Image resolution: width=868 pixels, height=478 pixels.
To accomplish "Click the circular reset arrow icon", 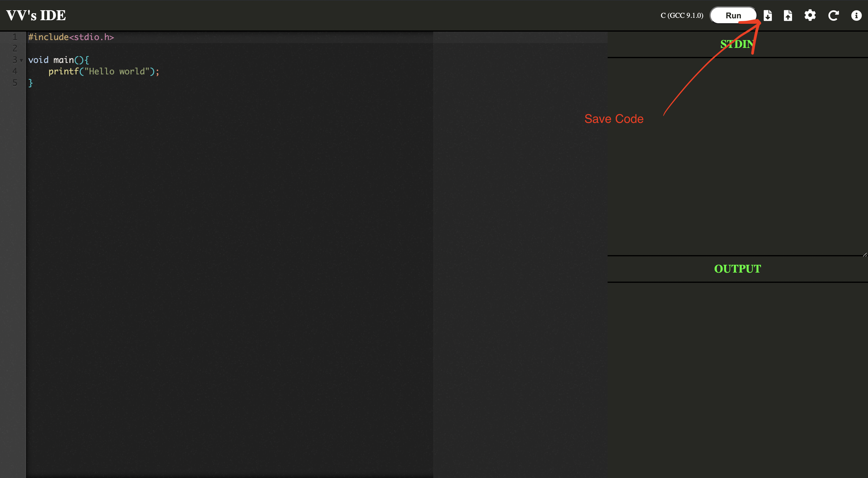I will pos(833,15).
